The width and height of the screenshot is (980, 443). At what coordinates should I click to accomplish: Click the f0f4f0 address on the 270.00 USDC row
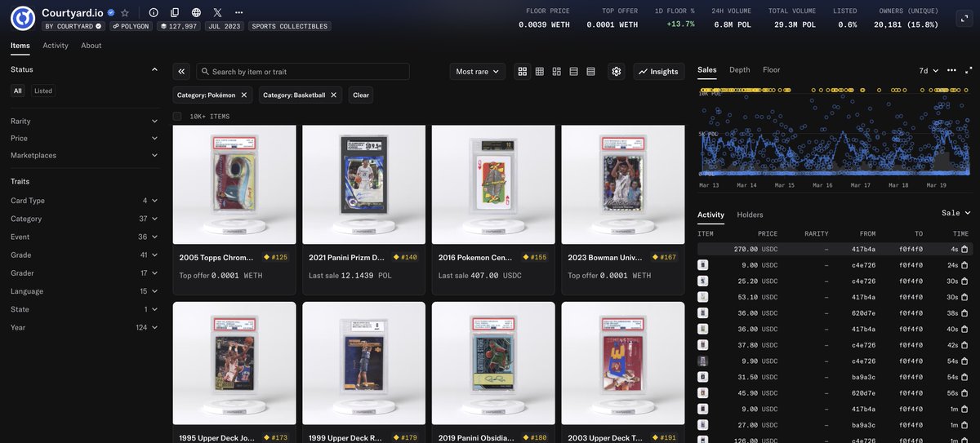(x=911, y=249)
